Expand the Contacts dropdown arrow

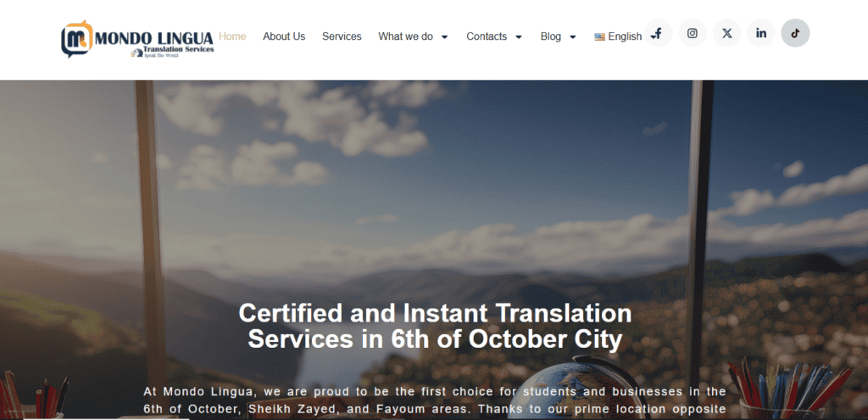pyautogui.click(x=519, y=37)
